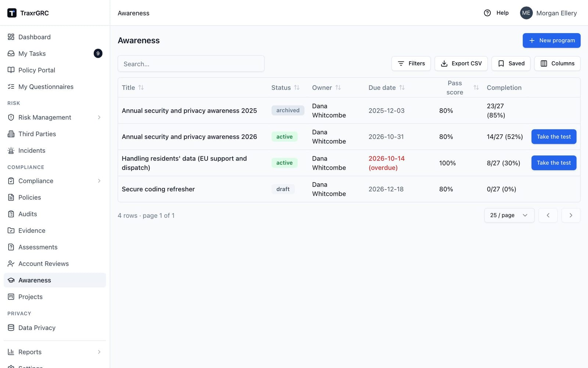
Task: Open the Columns chooser button
Action: click(x=557, y=63)
